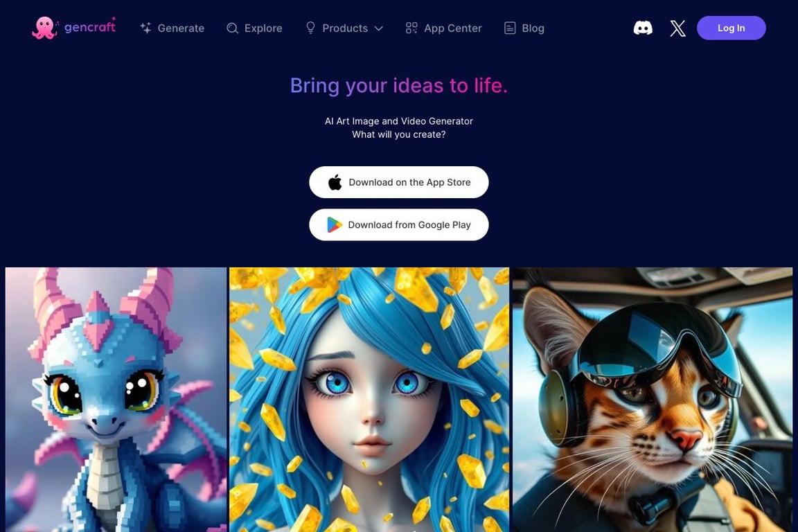Expand the Products dropdown chevron

click(x=379, y=28)
